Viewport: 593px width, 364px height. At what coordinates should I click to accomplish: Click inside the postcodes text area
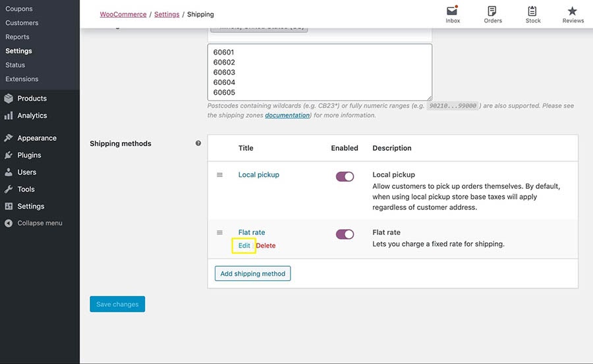click(x=320, y=72)
